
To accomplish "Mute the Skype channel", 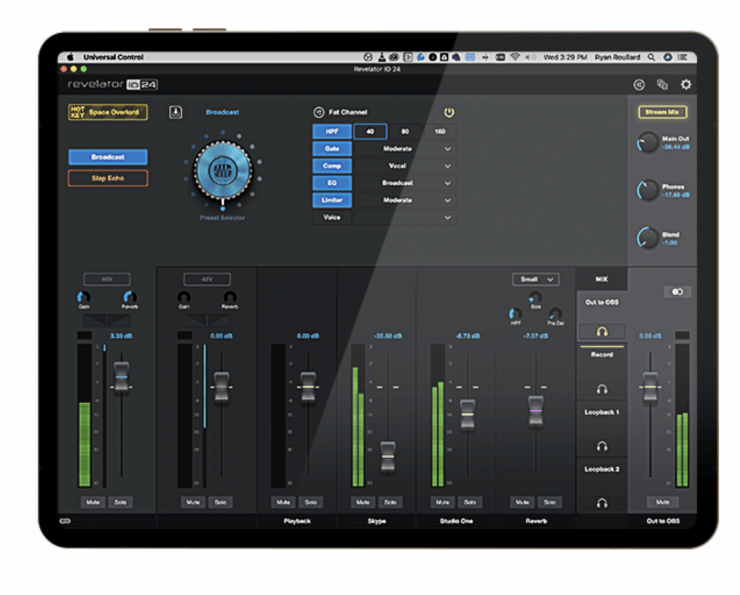I will 362,502.
